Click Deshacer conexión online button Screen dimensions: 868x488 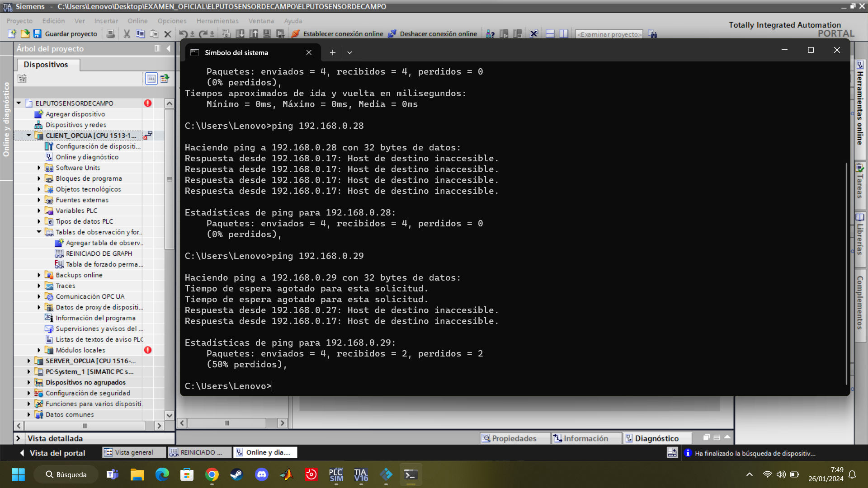coord(433,34)
